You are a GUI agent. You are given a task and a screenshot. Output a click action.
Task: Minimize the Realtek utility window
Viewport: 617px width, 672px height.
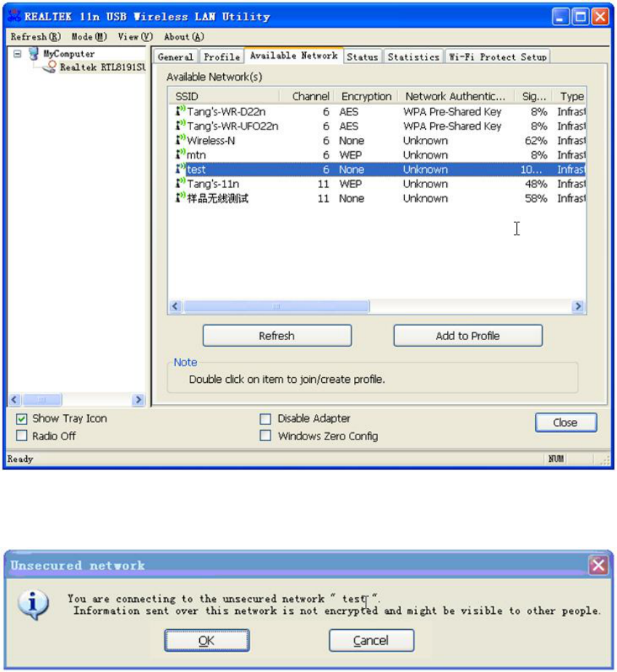[x=560, y=17]
